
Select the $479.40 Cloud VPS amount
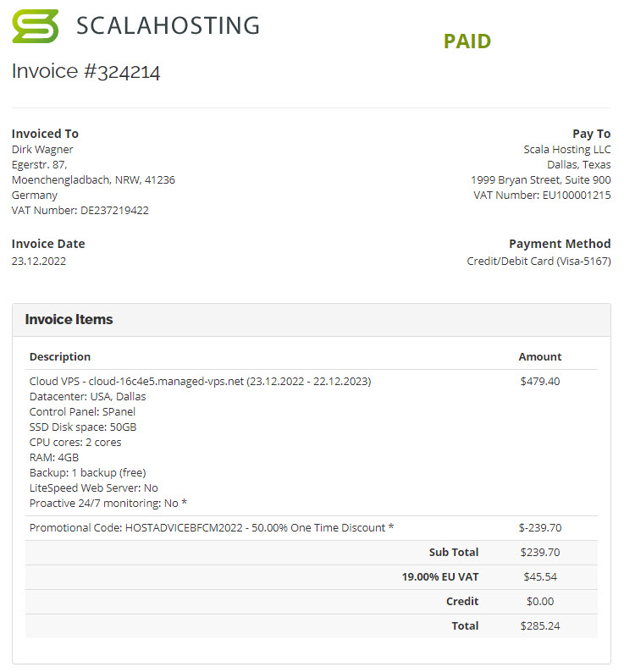coord(539,382)
